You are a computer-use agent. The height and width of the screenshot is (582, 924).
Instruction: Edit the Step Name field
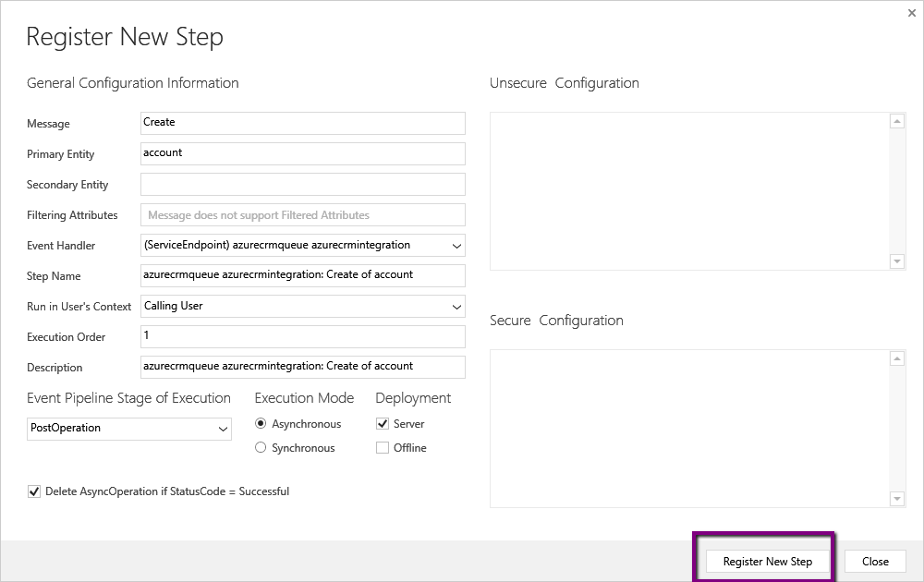click(x=302, y=275)
